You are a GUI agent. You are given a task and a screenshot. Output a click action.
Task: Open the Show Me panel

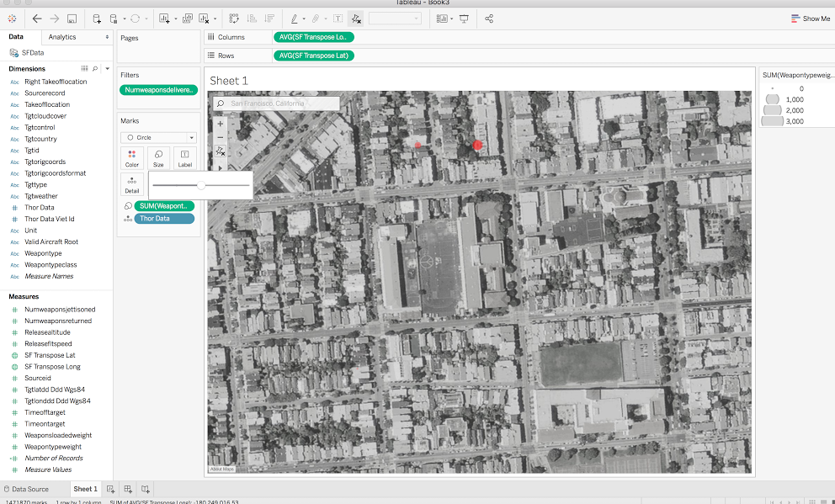pyautogui.click(x=811, y=19)
